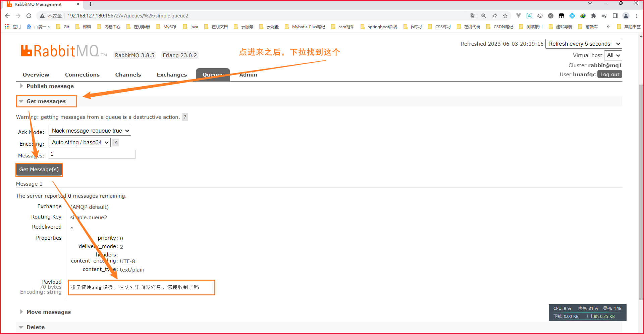
Task: Open the MySQL bookmark folder
Action: (x=167, y=27)
